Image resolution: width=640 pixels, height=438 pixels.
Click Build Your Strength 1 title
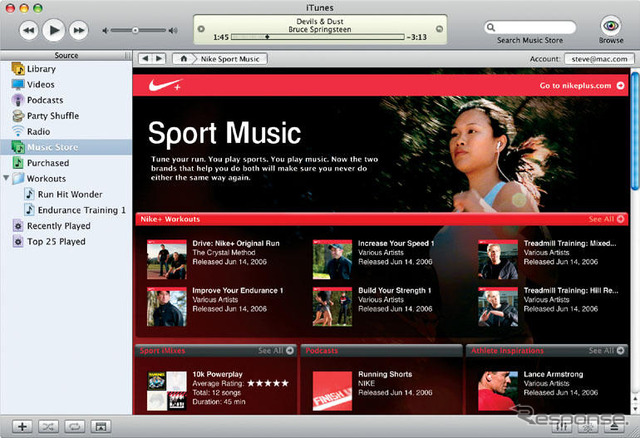pos(395,291)
